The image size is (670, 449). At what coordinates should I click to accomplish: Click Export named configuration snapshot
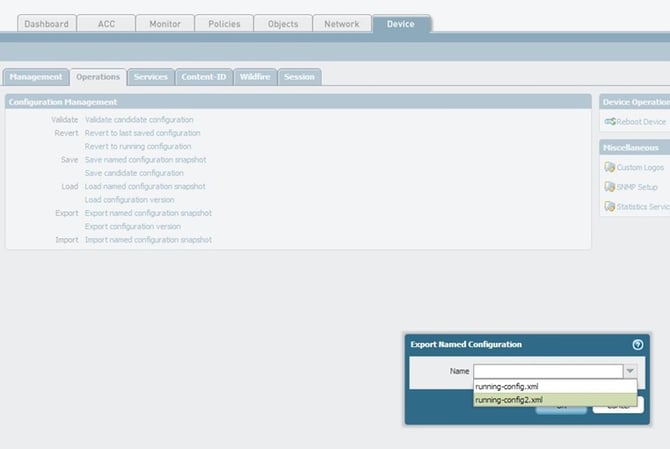[x=148, y=213]
